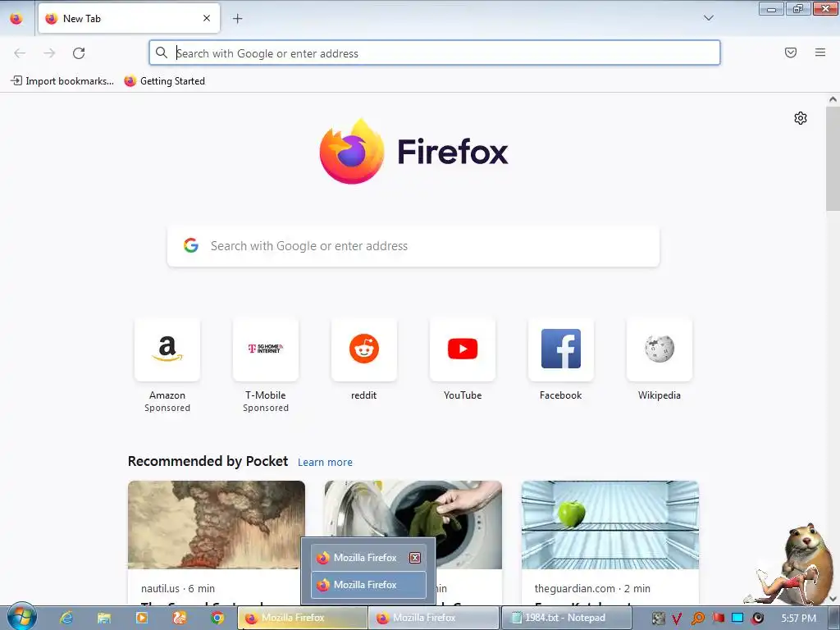Open the nautil.us volcano story thumbnail
Viewport: 840px width, 630px height.
coord(217,524)
